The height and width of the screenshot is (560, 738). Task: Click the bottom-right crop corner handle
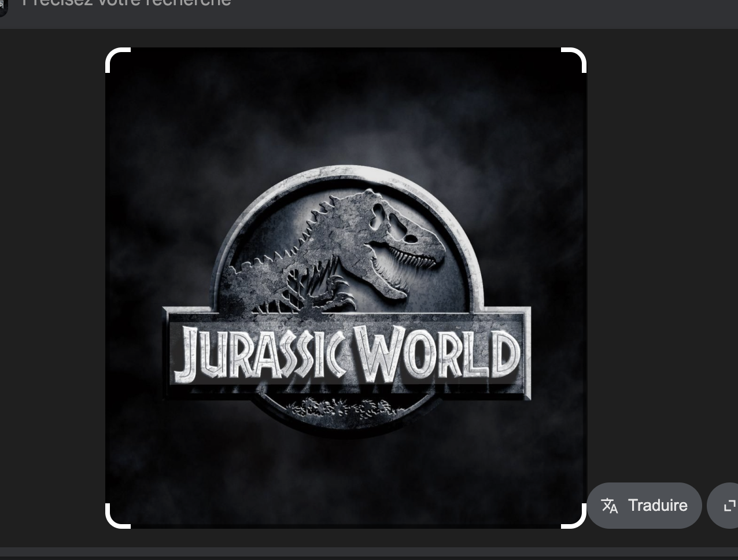[574, 516]
